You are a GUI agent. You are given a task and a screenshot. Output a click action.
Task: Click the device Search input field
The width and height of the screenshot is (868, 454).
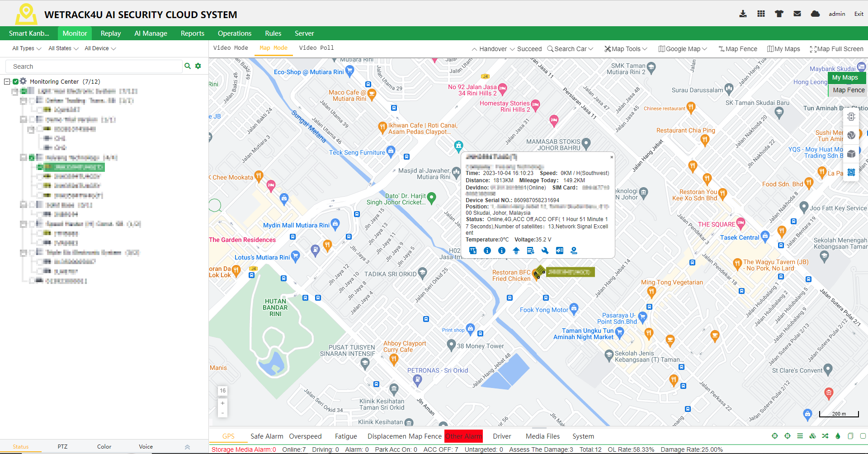[94, 66]
